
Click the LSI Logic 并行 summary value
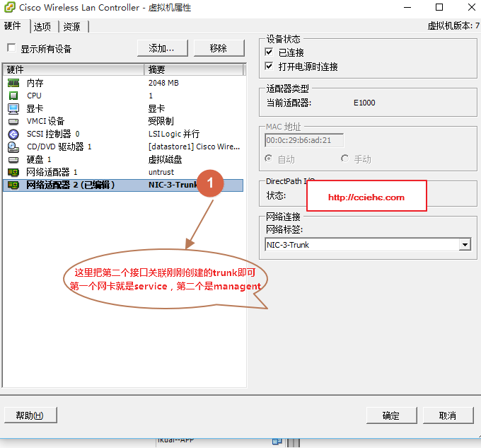pos(174,134)
